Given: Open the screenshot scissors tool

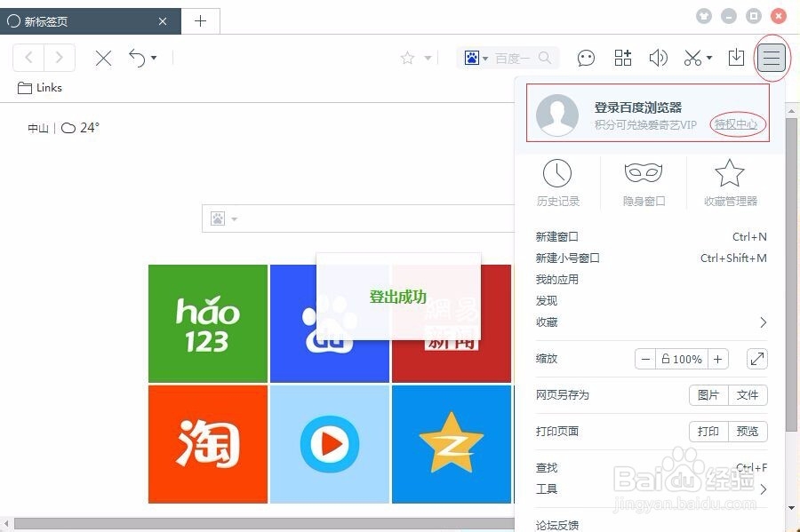Looking at the screenshot, I should 691,58.
